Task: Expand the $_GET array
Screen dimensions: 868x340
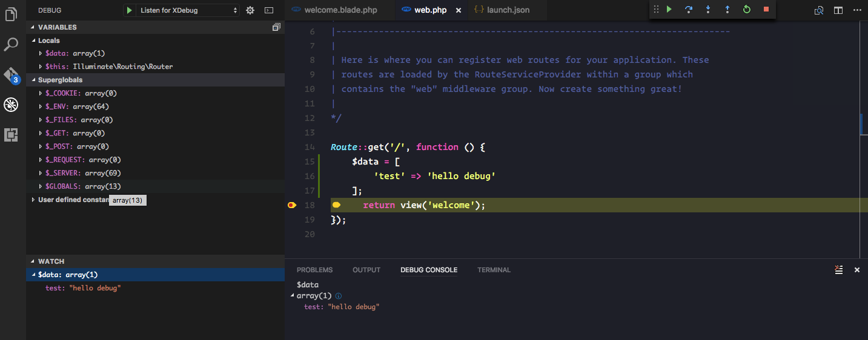Action: (41, 133)
